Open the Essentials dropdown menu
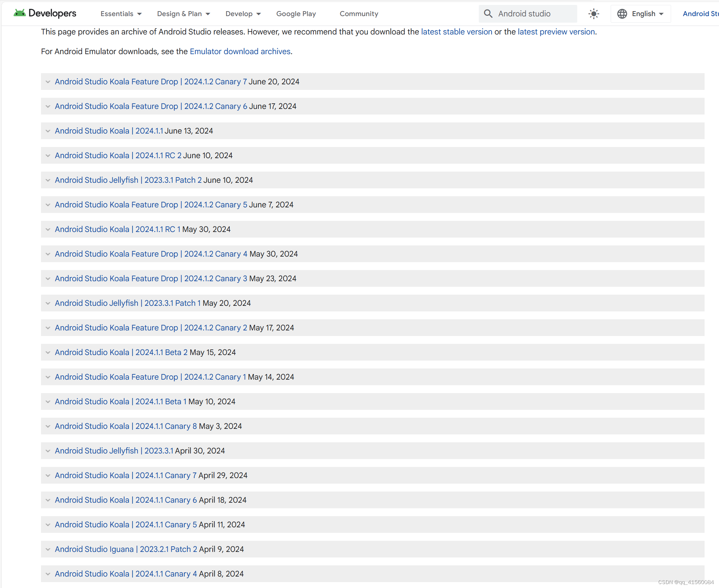 pos(121,13)
